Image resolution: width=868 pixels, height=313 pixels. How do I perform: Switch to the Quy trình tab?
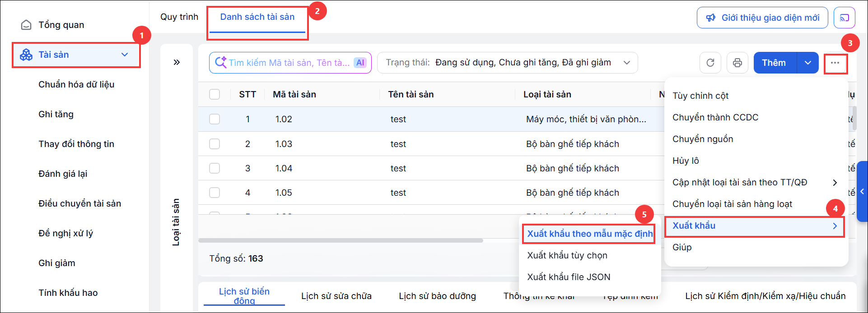click(179, 17)
